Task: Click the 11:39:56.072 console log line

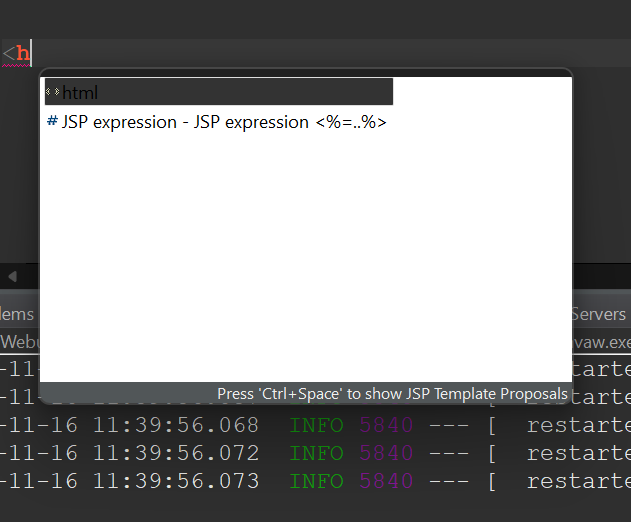Action: click(130, 453)
